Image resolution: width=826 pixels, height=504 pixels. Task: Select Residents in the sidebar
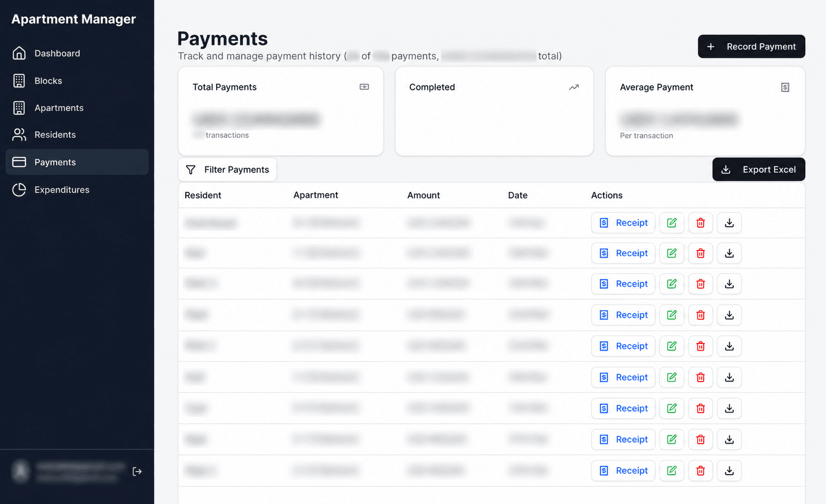77,135
